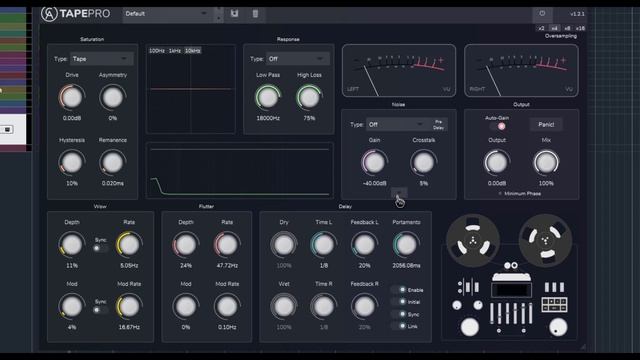Click the right tape reel graphic
Viewport: 640px width, 360px height.
545,241
